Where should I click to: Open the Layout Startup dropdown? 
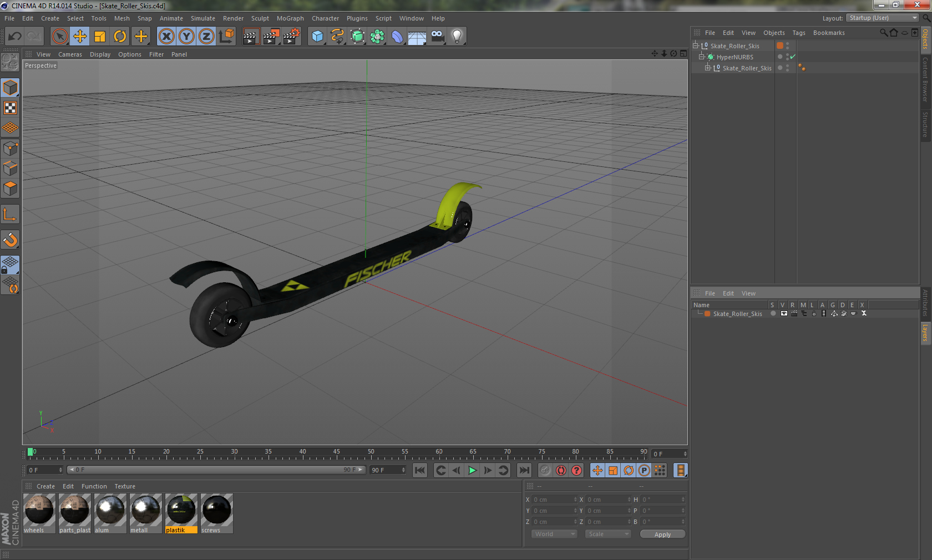883,18
